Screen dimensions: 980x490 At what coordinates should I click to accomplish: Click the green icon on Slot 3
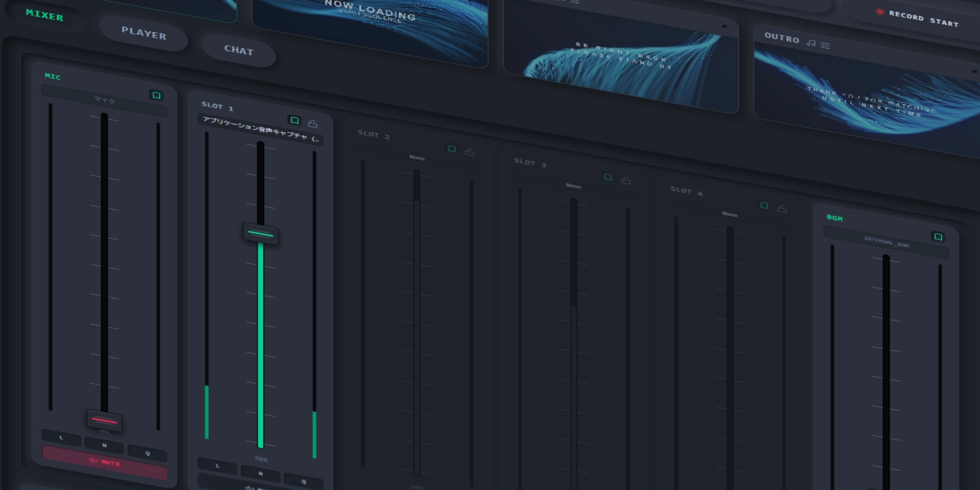click(x=608, y=178)
